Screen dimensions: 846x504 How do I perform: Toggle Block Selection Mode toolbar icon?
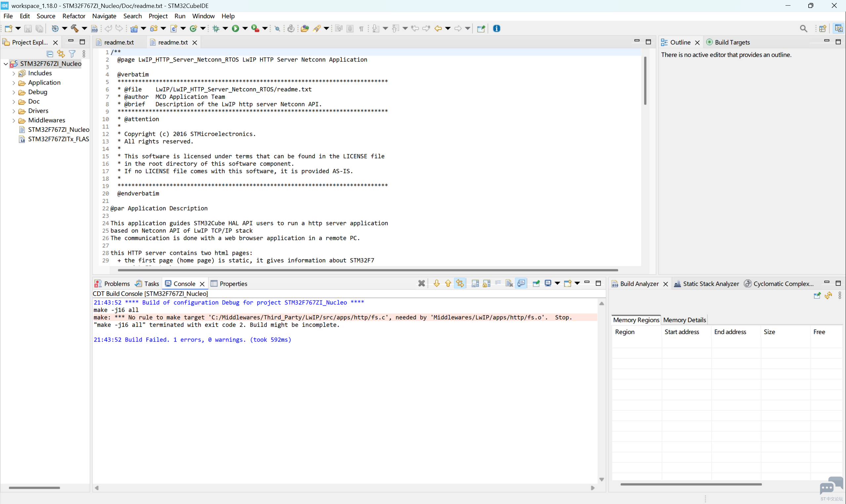(x=350, y=28)
